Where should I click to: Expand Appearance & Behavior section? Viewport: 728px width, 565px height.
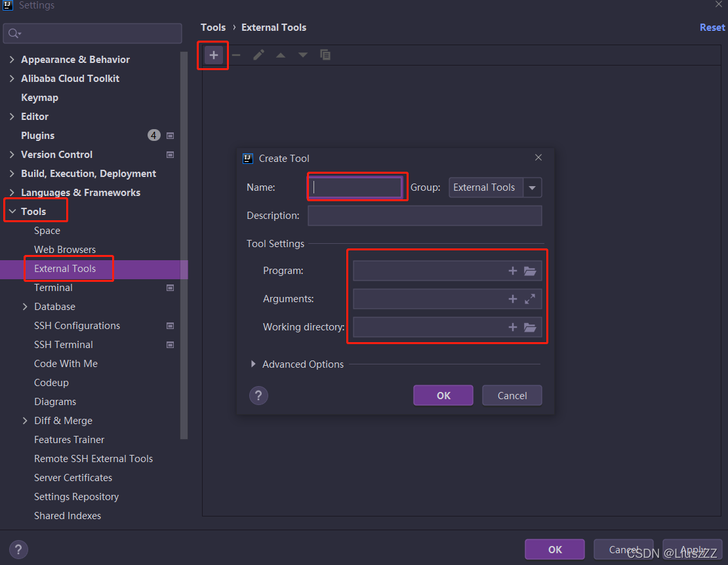[12, 60]
